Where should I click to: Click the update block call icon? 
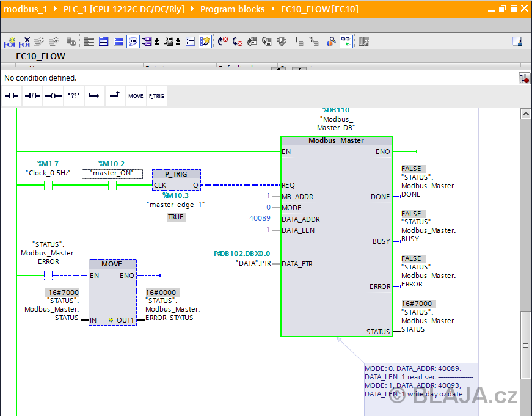pyautogui.click(x=267, y=42)
